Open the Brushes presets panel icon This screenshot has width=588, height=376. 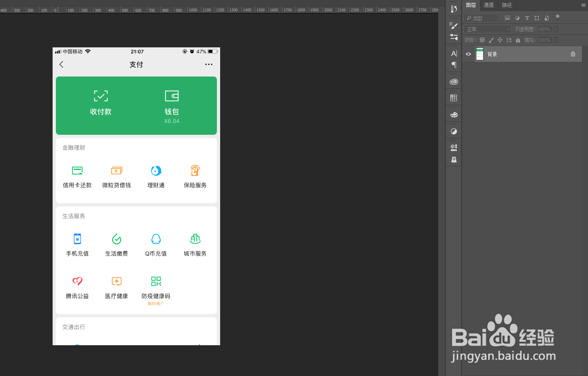click(454, 37)
